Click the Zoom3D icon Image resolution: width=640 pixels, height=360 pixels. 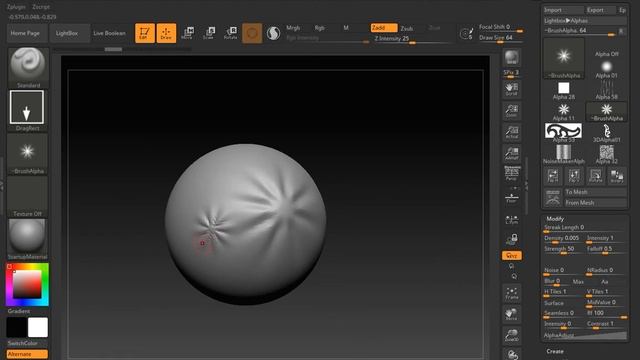511,335
